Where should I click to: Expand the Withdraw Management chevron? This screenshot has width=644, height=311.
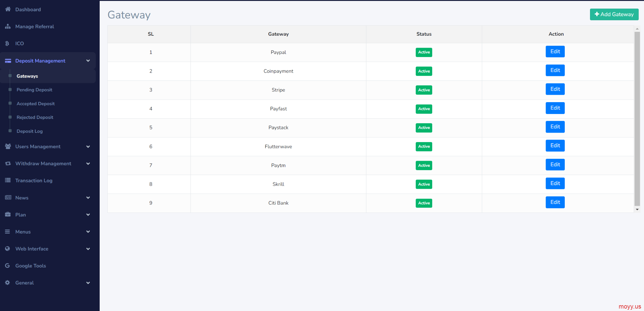[88, 164]
